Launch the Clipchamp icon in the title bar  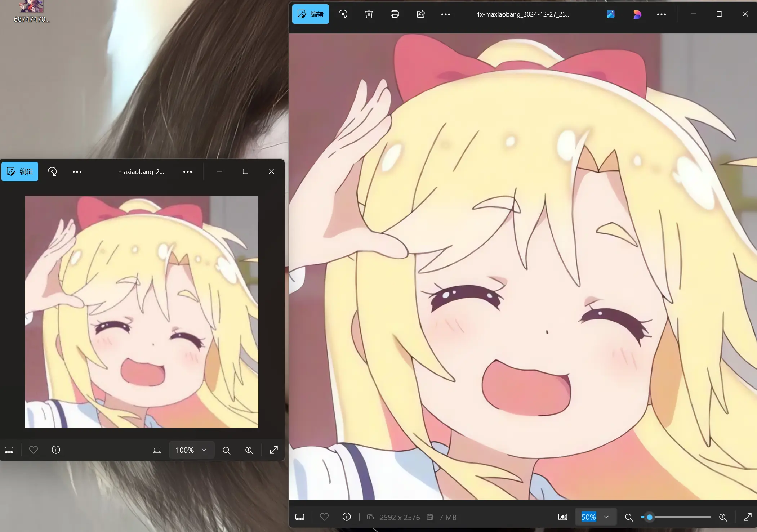(x=637, y=14)
